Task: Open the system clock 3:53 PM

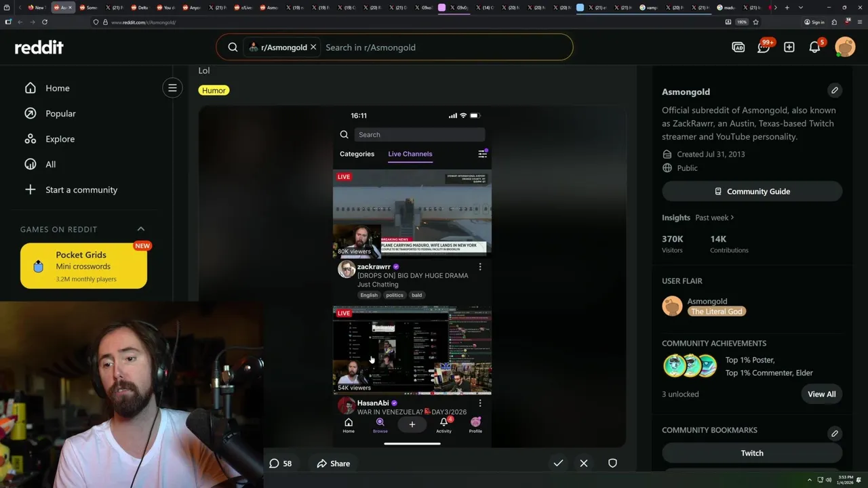Action: click(x=846, y=480)
